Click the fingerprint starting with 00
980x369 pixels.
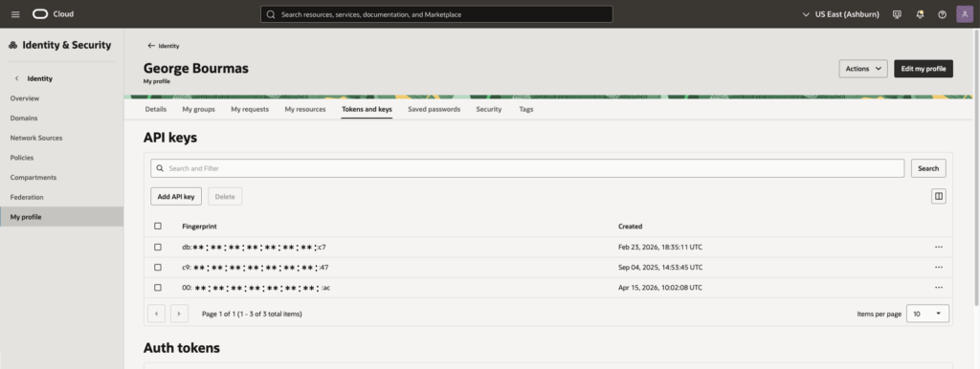[x=256, y=287]
